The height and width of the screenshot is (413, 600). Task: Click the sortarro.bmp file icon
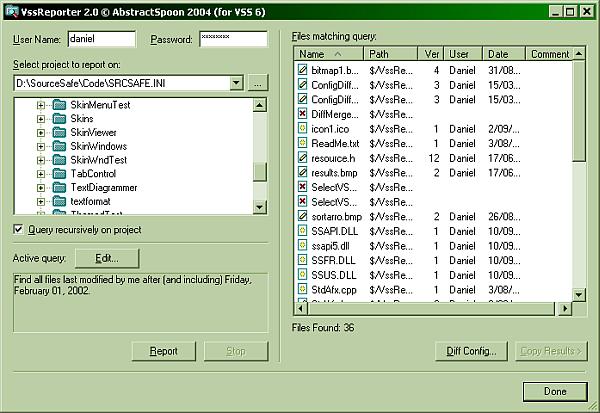coord(303,216)
